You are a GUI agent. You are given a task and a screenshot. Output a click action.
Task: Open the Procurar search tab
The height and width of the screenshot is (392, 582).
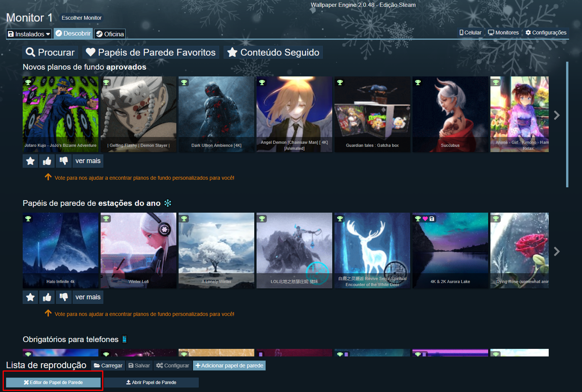[50, 52]
